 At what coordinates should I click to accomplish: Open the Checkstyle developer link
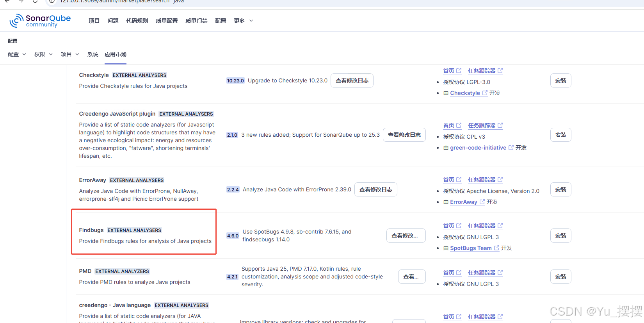pos(469,93)
